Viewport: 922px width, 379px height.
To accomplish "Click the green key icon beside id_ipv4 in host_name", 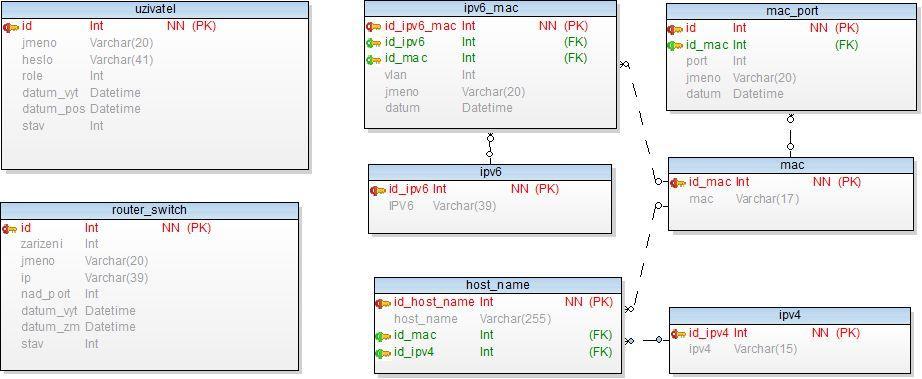I will (383, 353).
